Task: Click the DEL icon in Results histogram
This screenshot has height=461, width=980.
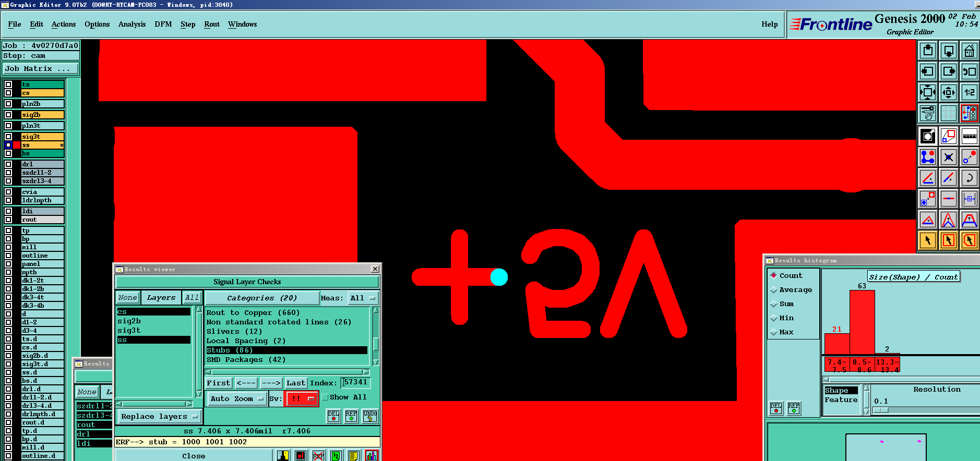Action: 776,408
